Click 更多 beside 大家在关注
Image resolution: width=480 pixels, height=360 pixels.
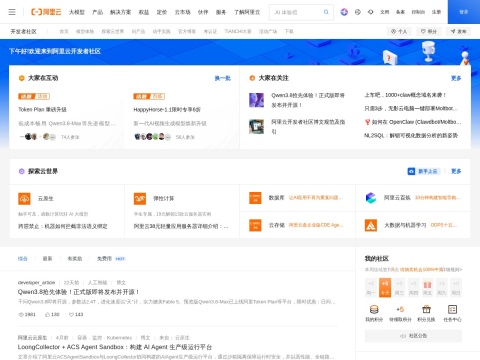pyautogui.click(x=456, y=78)
